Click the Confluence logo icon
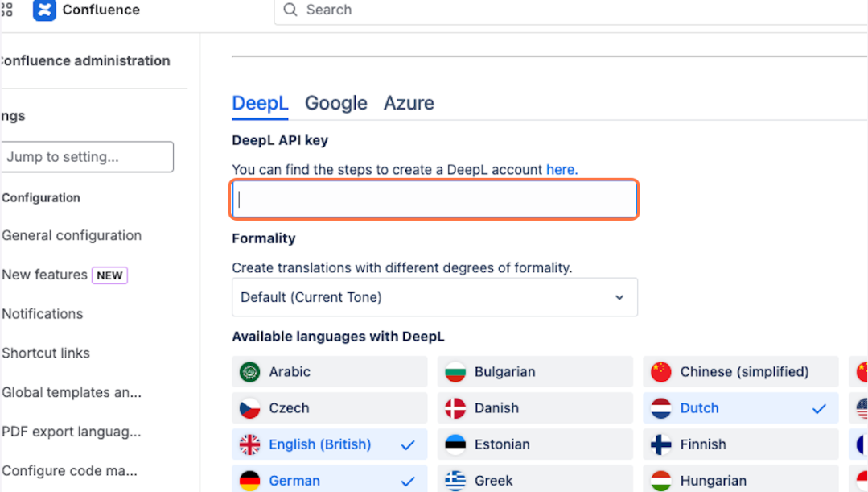This screenshot has height=492, width=868. coord(44,10)
